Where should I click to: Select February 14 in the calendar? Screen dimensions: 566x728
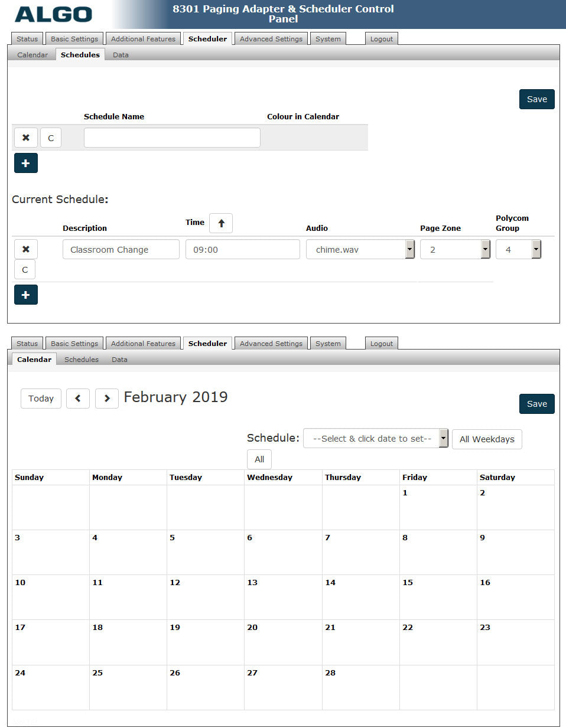pos(360,598)
